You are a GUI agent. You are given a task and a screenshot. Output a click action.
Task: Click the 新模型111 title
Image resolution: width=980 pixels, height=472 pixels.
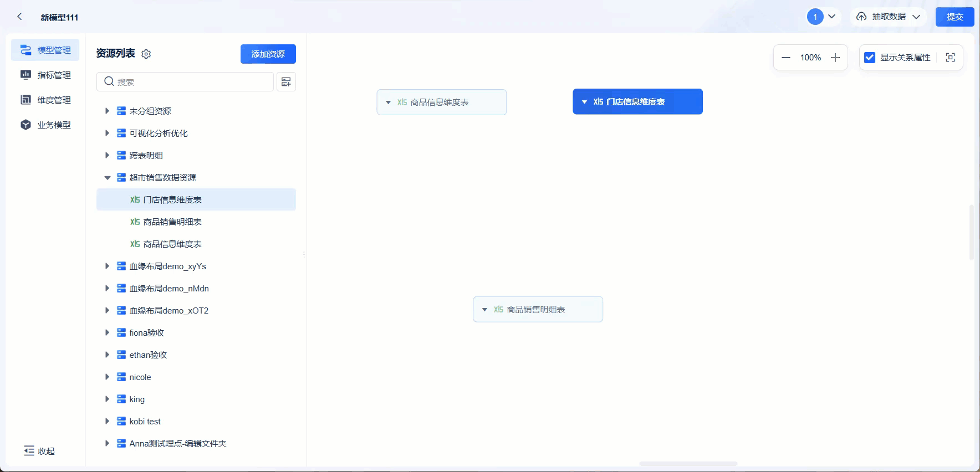[59, 17]
